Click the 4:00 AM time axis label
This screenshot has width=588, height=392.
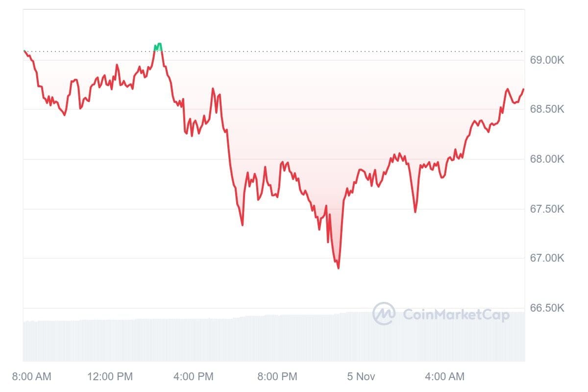pyautogui.click(x=444, y=377)
